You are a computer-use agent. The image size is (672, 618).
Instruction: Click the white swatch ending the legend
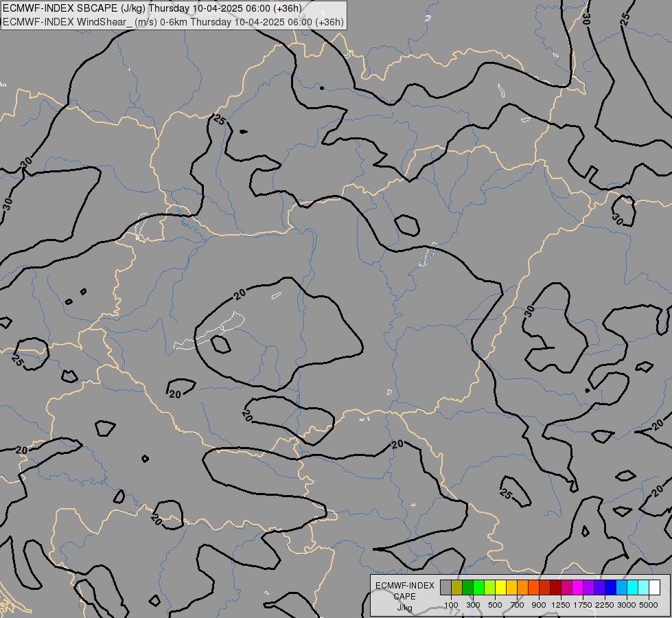[x=654, y=588]
